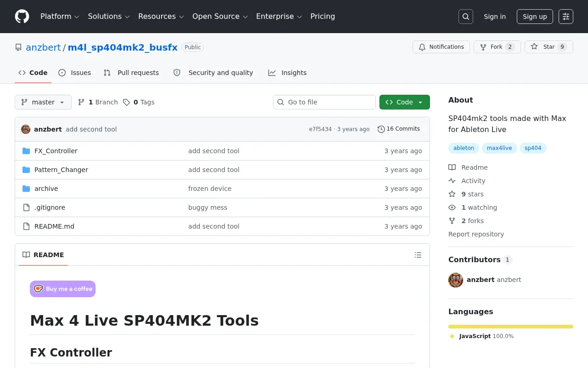Select the README tab heading

point(43,255)
